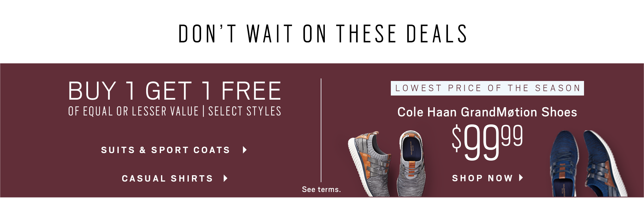Click the Lowest Price of the Season badge
This screenshot has height=198, width=644.
[487, 88]
